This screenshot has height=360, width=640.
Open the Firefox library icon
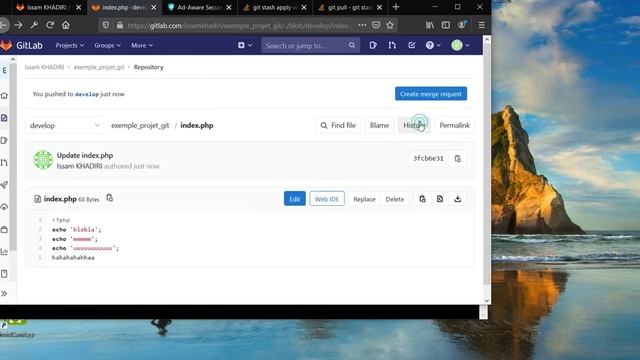430,25
